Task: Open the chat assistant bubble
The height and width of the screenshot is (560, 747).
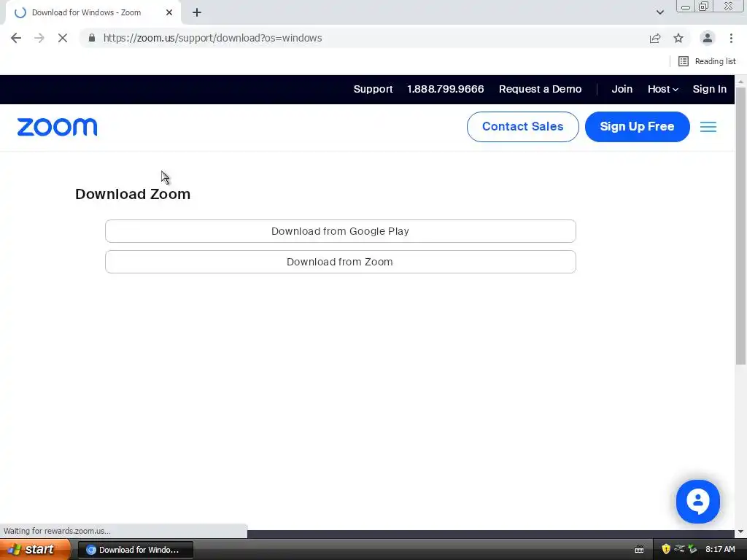Action: pos(698,502)
